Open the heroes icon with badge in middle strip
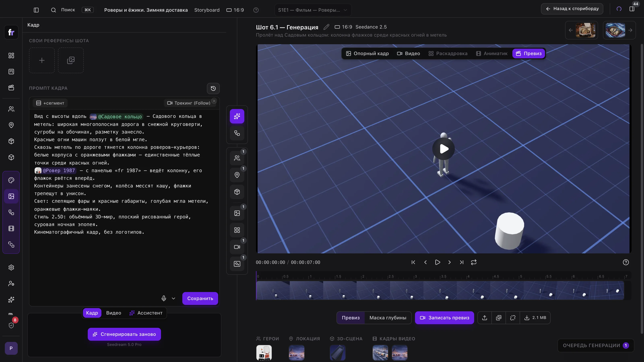The height and width of the screenshot is (362, 644). [x=237, y=158]
